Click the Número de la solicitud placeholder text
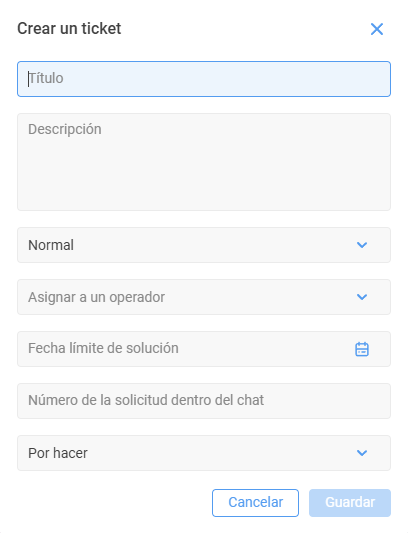 click(146, 400)
